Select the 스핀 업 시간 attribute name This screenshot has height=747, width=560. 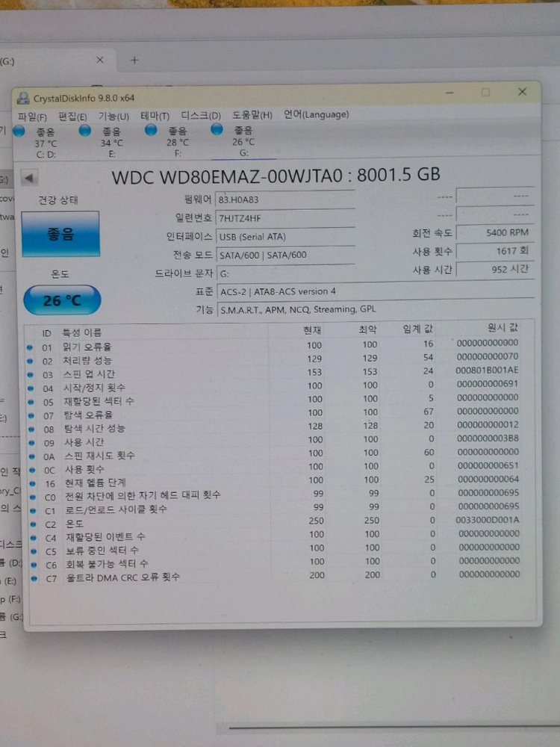(90, 374)
